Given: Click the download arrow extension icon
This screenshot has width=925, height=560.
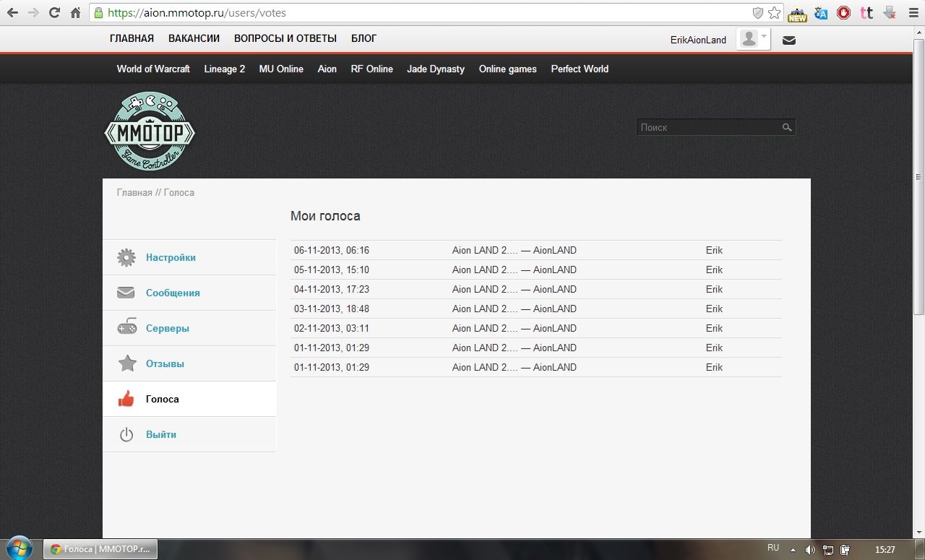Looking at the screenshot, I should click(890, 13).
